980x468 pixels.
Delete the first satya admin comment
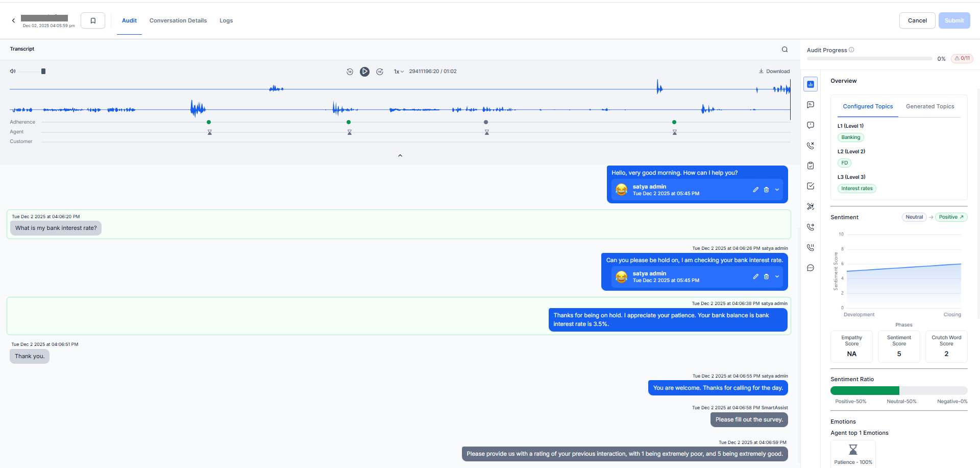pos(766,190)
